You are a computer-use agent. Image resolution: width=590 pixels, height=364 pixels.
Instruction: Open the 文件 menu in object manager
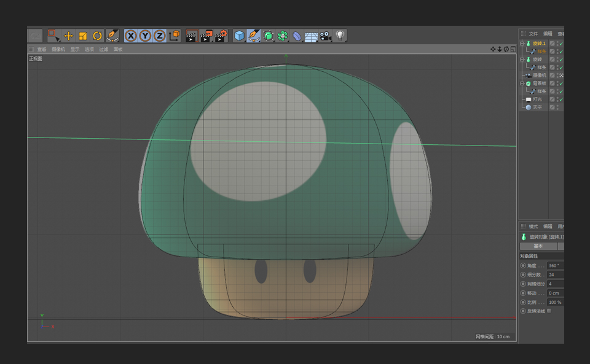point(533,34)
